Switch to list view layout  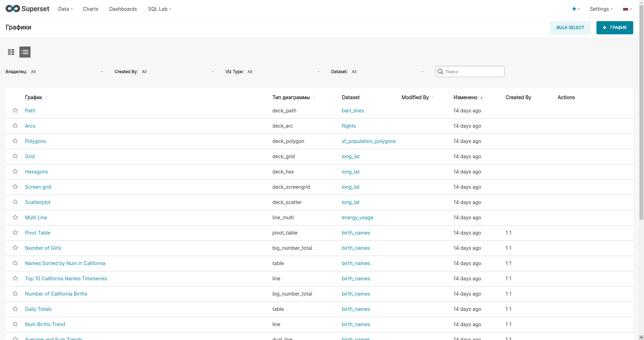click(25, 52)
